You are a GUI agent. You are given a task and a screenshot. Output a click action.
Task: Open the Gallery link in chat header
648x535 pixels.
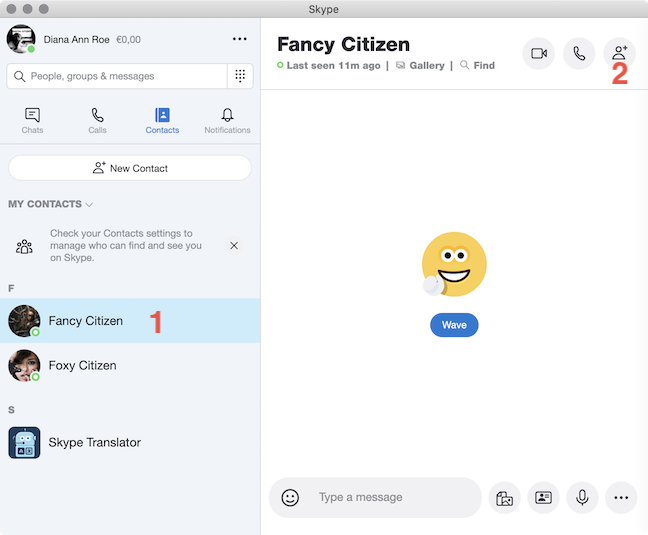point(420,66)
